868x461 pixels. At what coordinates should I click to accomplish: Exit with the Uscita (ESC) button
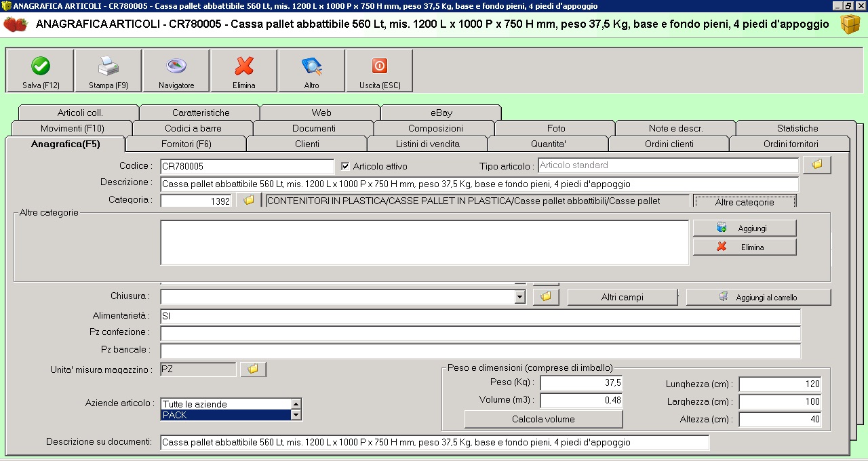pyautogui.click(x=379, y=71)
